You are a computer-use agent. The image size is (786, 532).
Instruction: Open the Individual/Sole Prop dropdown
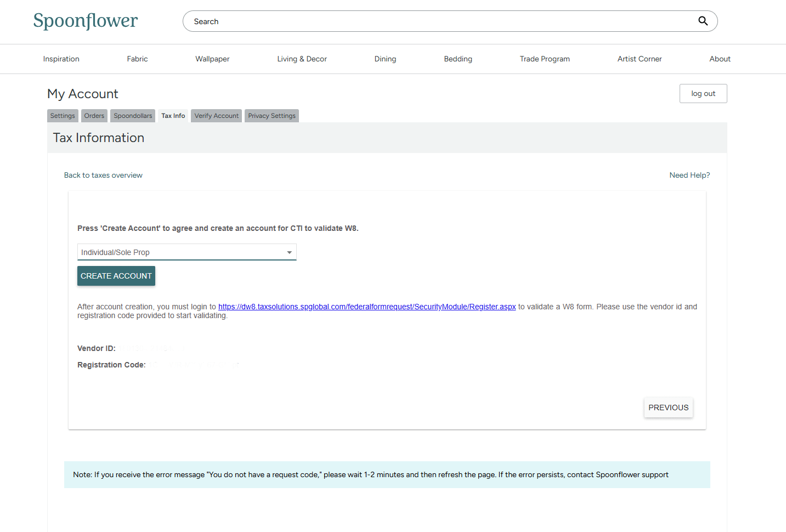tap(186, 252)
